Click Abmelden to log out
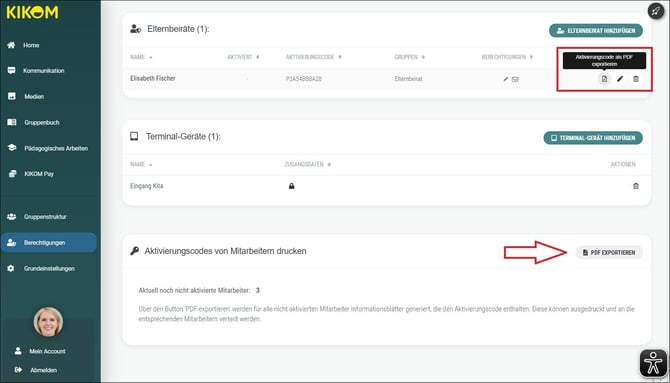The width and height of the screenshot is (670, 383). tap(44, 370)
